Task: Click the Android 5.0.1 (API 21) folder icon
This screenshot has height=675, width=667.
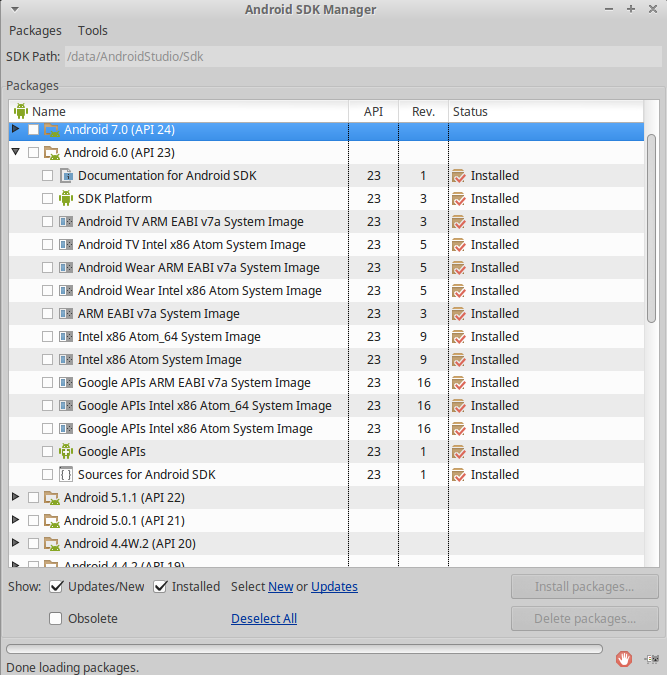Action: 52,521
